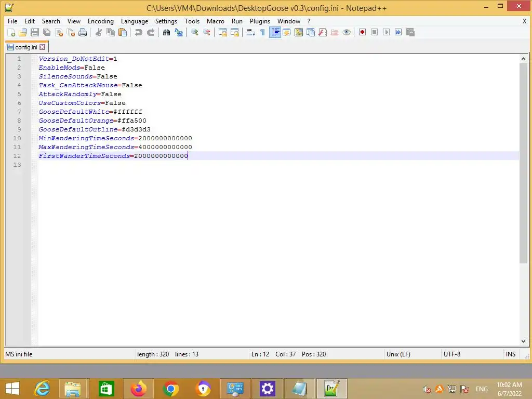Open the File menu
The image size is (532, 399).
point(12,21)
